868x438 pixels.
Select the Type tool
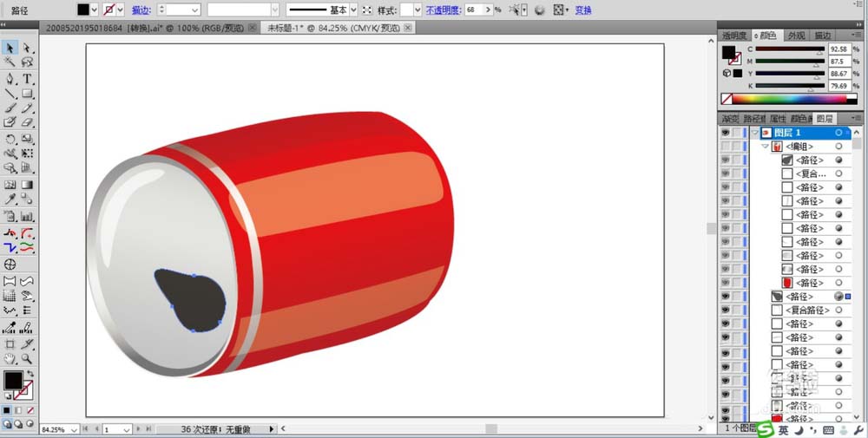click(x=28, y=79)
